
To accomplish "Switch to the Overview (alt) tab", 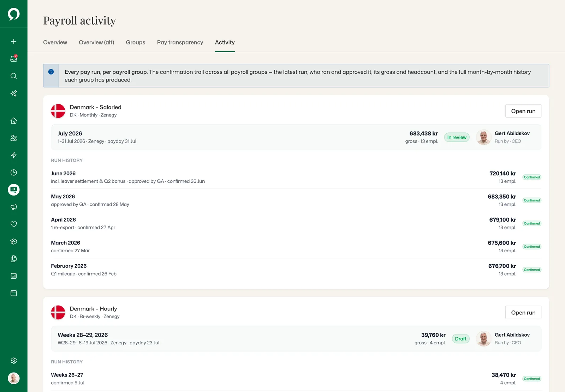I will [96, 42].
